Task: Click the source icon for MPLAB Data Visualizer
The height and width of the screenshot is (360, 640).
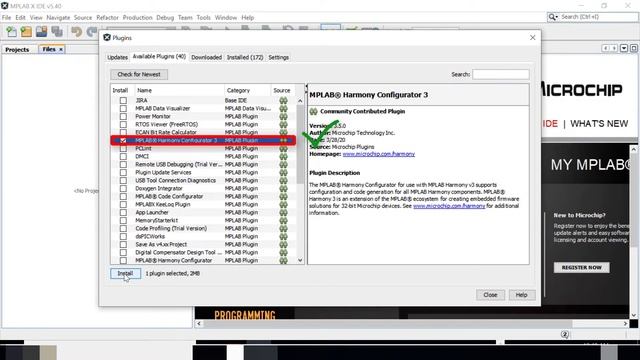Action: tap(283, 109)
